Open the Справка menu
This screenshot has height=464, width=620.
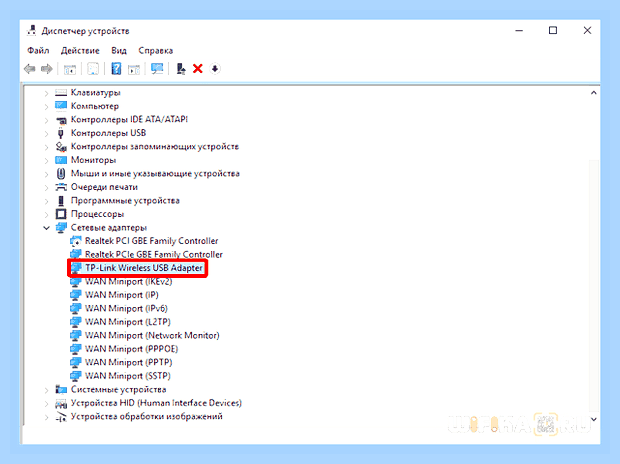[155, 51]
